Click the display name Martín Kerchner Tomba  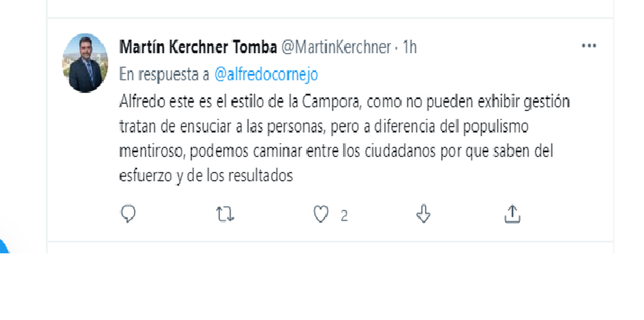coord(197,47)
